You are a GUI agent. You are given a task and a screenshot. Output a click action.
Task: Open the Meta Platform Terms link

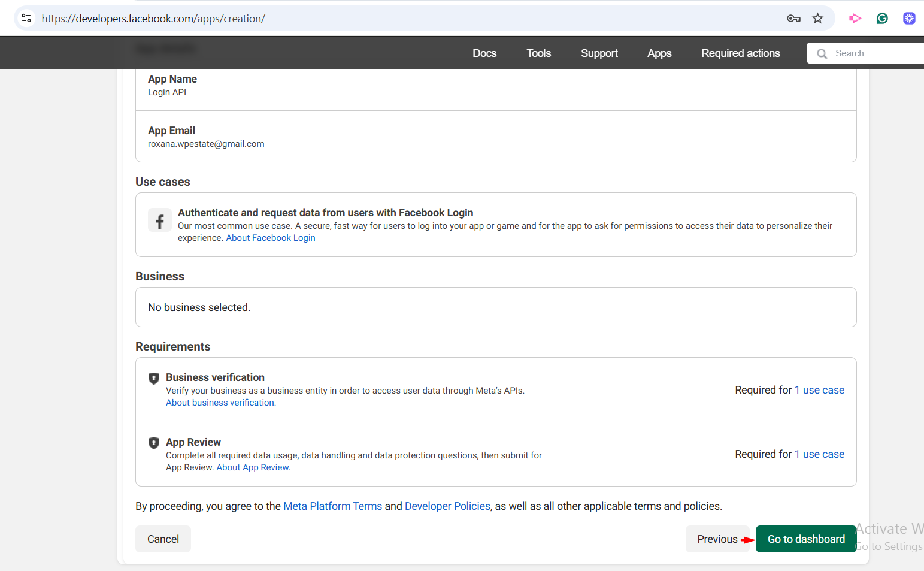coord(332,506)
